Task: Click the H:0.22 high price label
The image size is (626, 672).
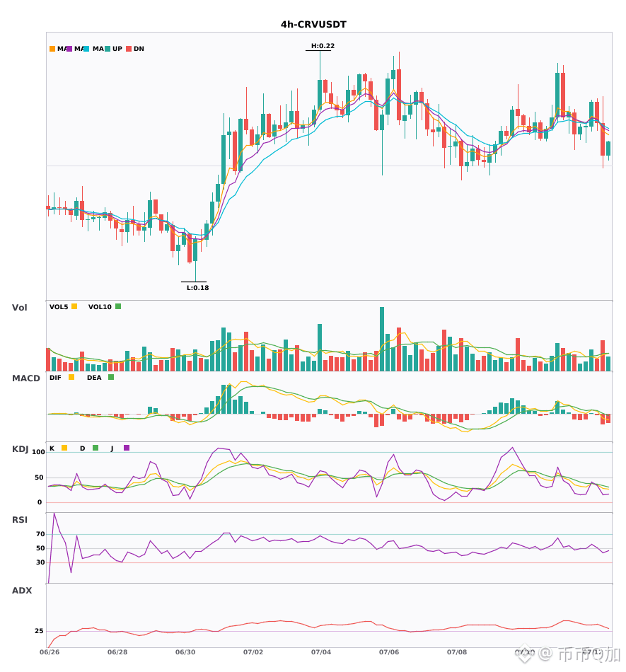Action: click(x=323, y=46)
